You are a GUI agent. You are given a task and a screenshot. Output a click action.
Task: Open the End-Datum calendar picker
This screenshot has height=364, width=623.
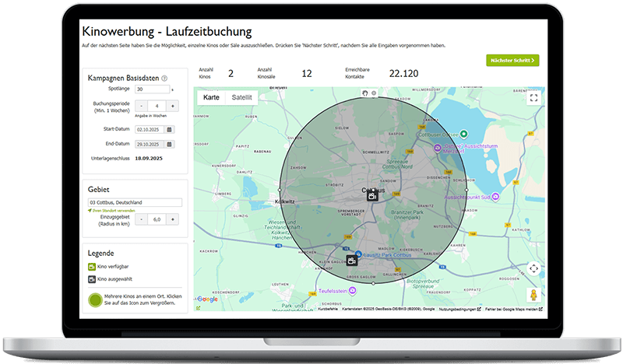coord(169,144)
